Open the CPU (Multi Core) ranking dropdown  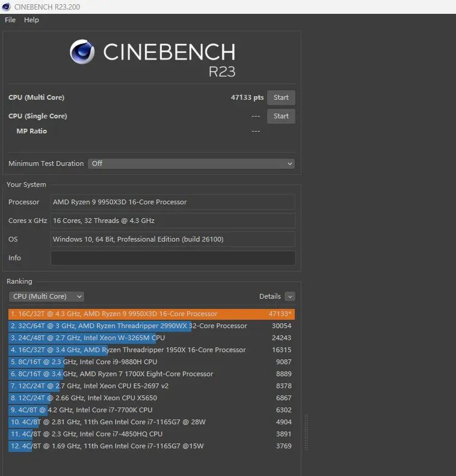(46, 296)
